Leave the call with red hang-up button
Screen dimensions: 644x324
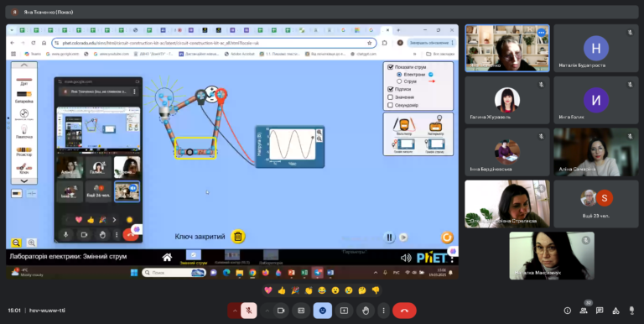[404, 311]
